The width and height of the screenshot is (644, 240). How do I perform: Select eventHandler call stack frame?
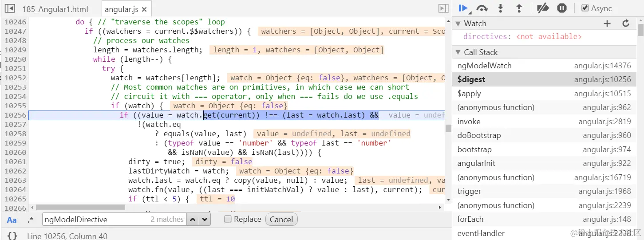tap(545, 233)
